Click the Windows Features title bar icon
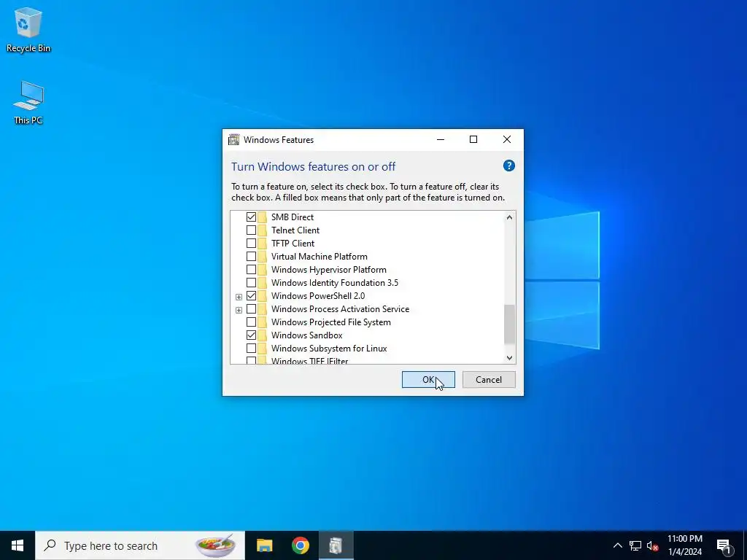747x560 pixels. tap(234, 139)
